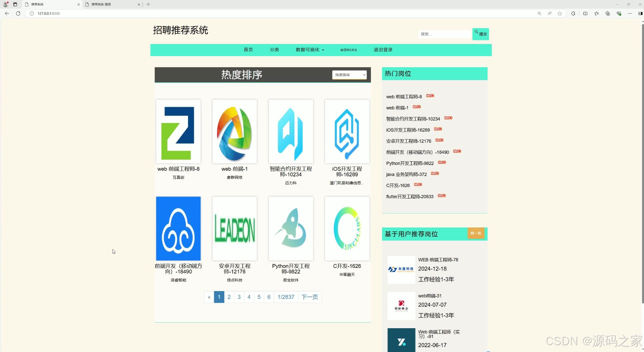Open hot job Python开发工程师-9822 link
Image resolution: width=644 pixels, height=352 pixels.
coord(410,163)
